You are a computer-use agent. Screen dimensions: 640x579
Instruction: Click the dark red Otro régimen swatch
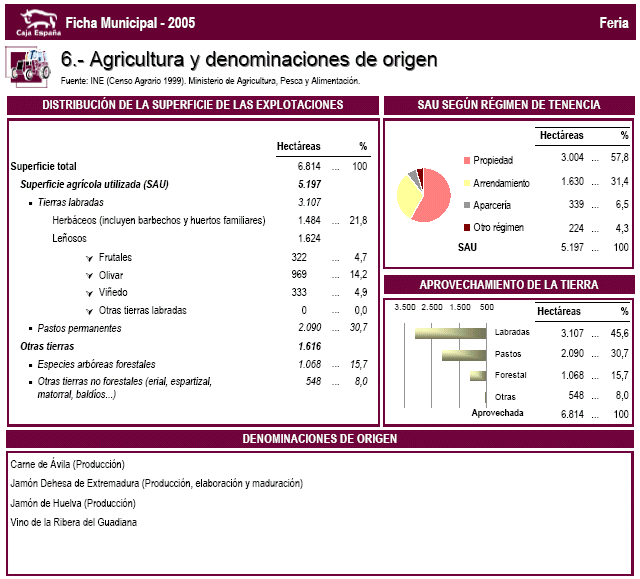467,228
